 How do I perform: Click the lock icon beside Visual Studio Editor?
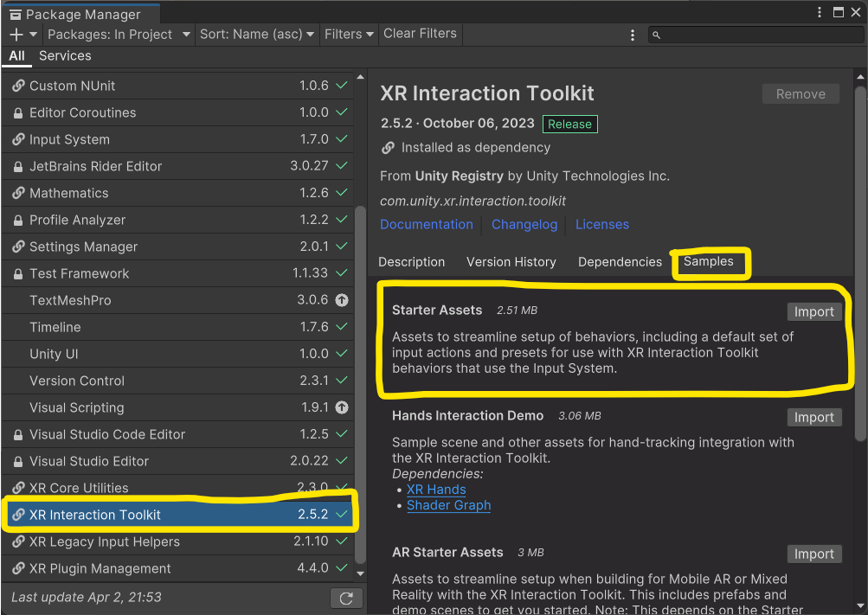(18, 461)
